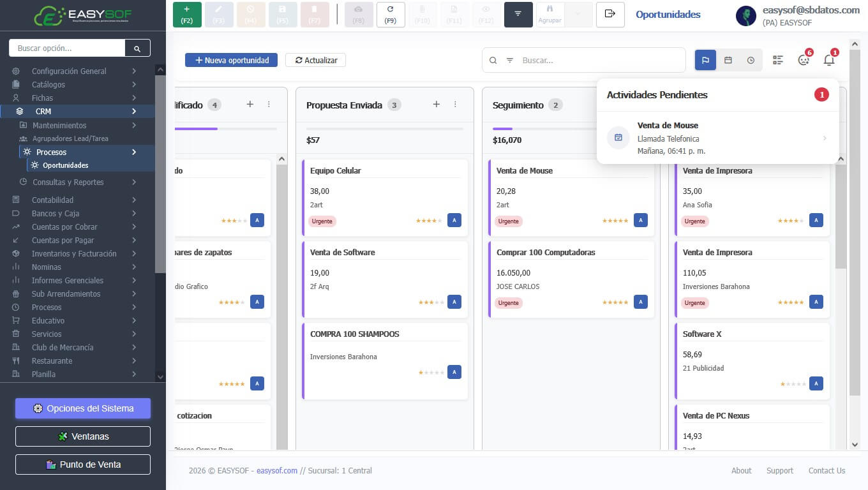Click the notification bell icon
Screen dimensions: 868x490
(829, 60)
